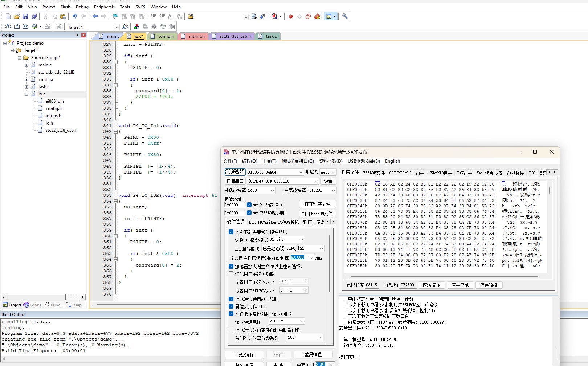This screenshot has width=588, height=366.
Task: Translate current file icon
Action: pos(8,27)
